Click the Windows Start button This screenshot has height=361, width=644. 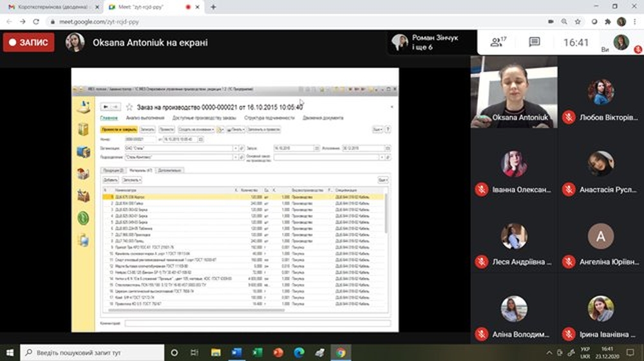click(10, 353)
